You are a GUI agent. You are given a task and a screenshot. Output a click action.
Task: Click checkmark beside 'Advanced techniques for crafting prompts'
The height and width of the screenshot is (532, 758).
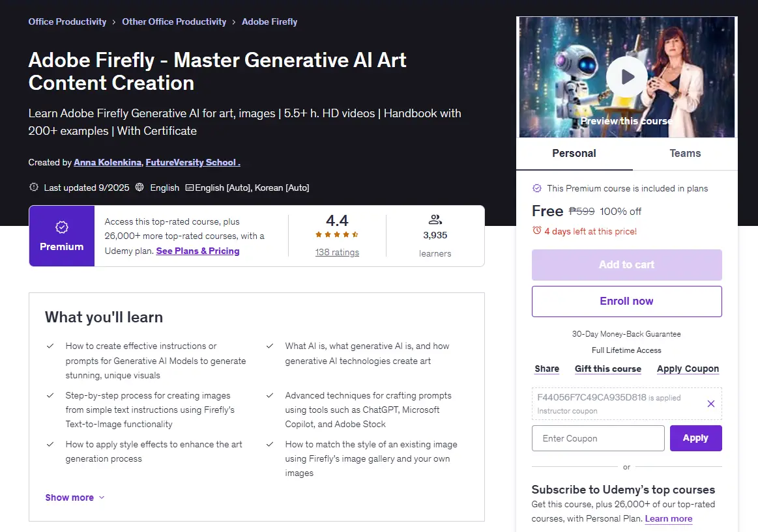point(270,395)
